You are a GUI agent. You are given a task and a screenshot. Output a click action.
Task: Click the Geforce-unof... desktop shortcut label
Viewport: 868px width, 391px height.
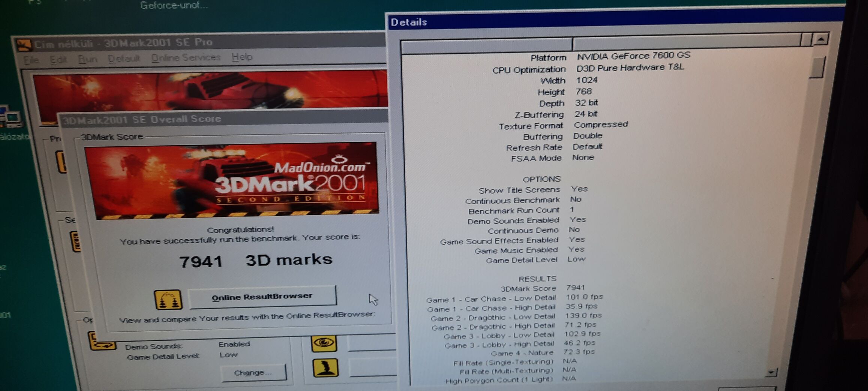click(x=174, y=5)
